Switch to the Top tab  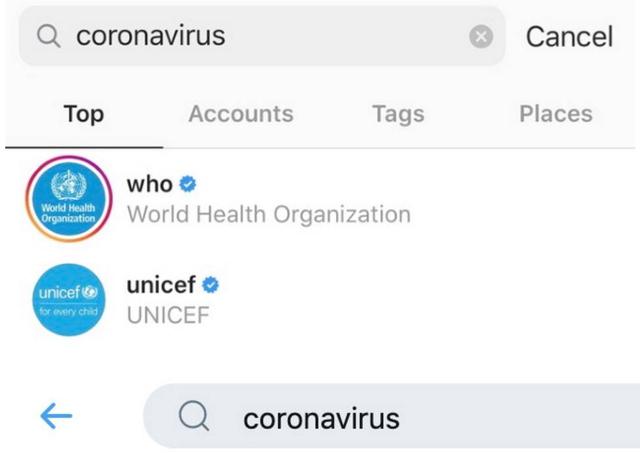click(83, 114)
